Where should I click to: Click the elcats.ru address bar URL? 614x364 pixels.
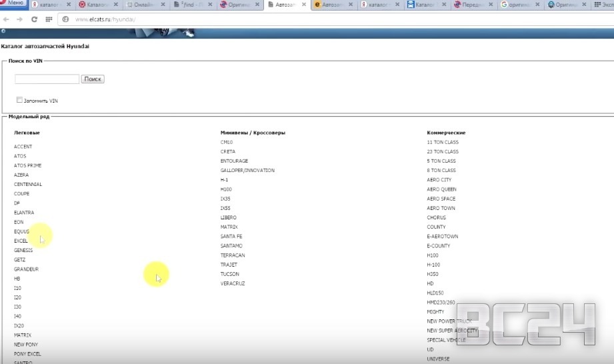[105, 19]
